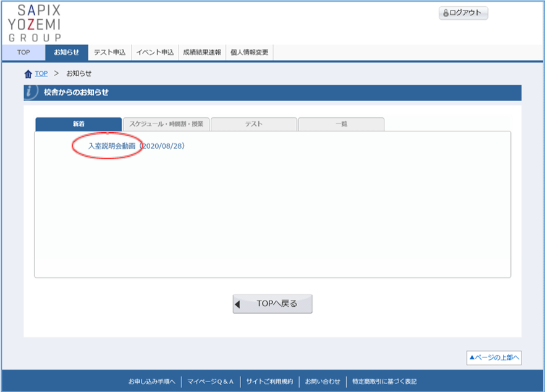The height and width of the screenshot is (392, 545).
Task: Navigate to 個人情報変更 page
Action: pos(250,52)
